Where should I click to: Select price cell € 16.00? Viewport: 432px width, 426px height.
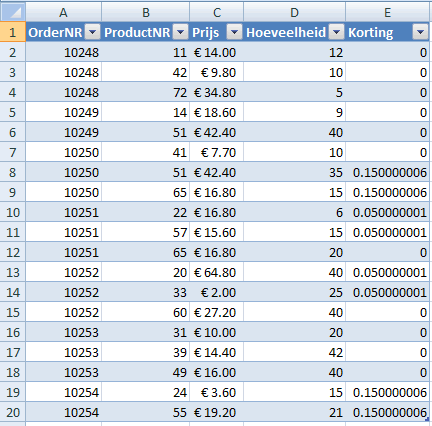(217, 372)
